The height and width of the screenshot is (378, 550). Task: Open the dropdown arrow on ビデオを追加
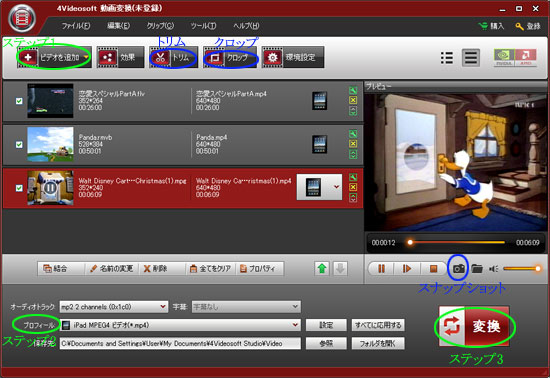pos(86,58)
